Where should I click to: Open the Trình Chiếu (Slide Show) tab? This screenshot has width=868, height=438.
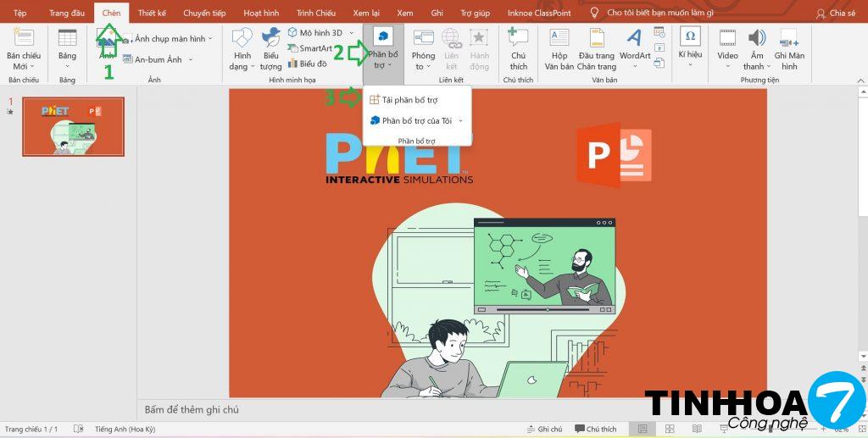pos(316,13)
